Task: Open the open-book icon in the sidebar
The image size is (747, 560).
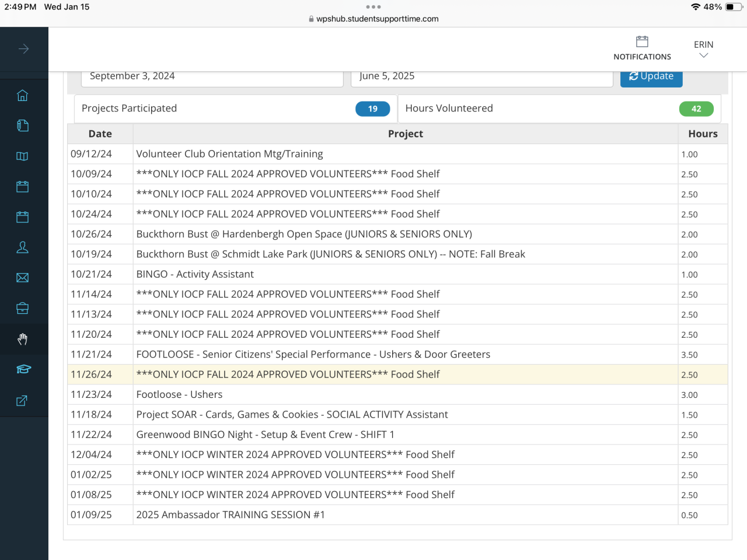Action: pyautogui.click(x=23, y=156)
